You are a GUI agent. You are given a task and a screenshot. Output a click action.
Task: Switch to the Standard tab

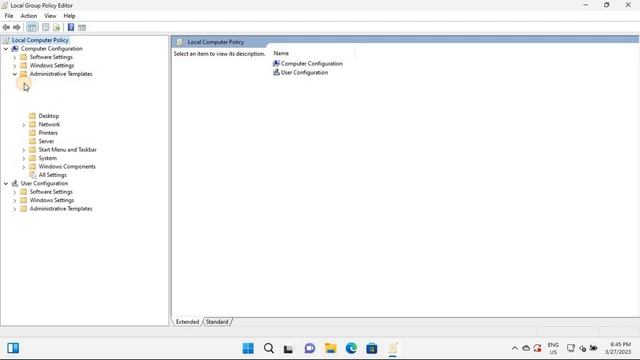point(217,322)
